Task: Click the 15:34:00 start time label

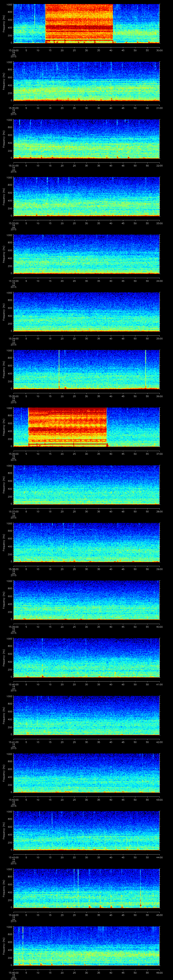Action: pos(13,339)
